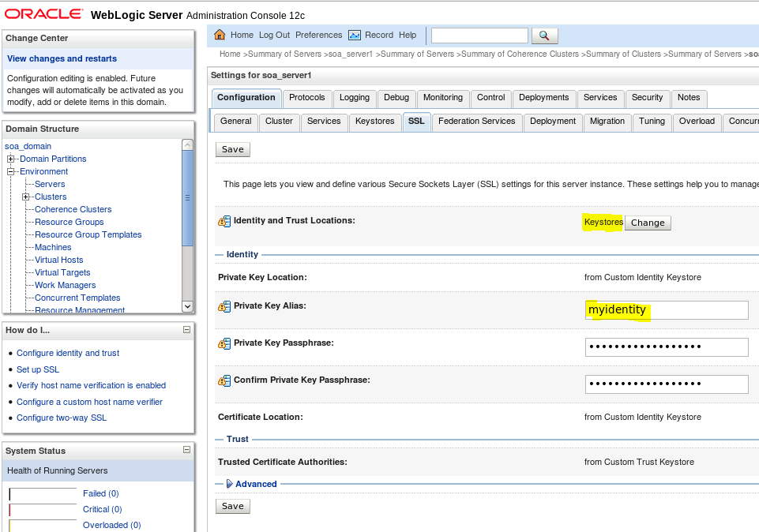Minimize the How do I panel
Viewport: 759px width, 532px height.
[187, 330]
